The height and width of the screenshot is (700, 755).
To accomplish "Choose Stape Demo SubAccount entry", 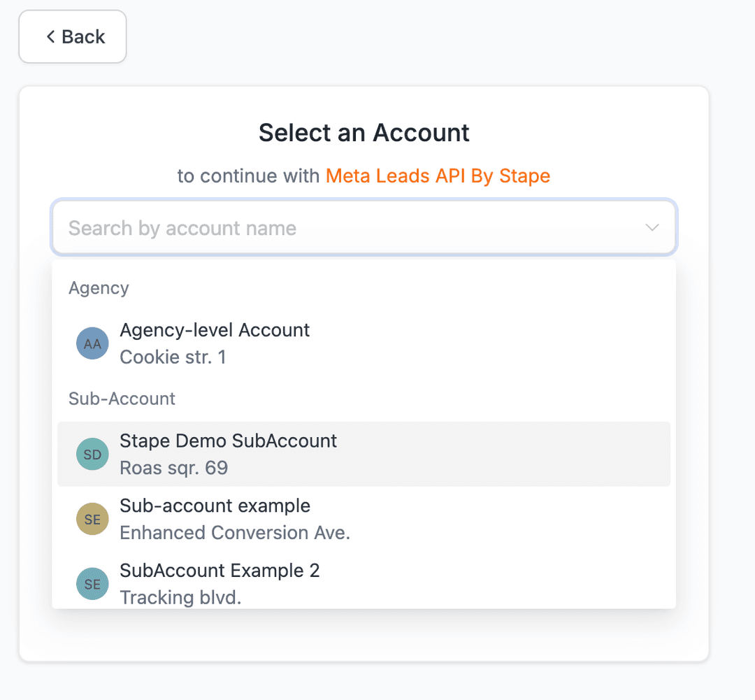I will pos(228,441).
